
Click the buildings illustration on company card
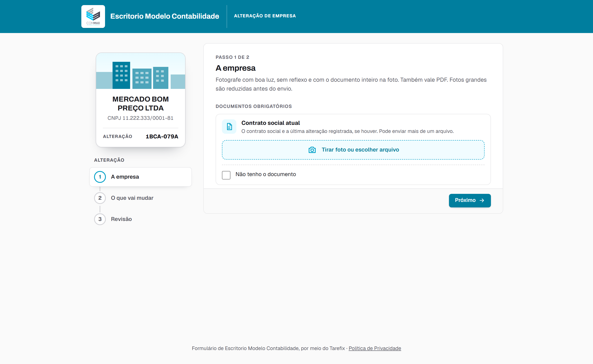140,71
